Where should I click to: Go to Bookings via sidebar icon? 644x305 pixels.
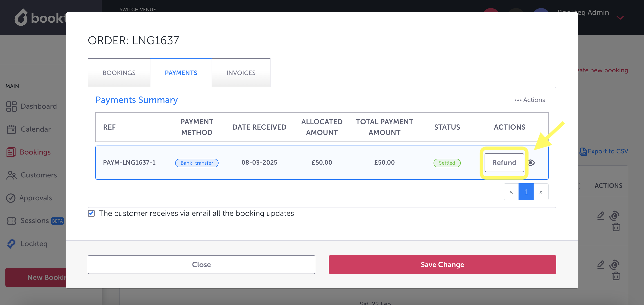coord(11,152)
